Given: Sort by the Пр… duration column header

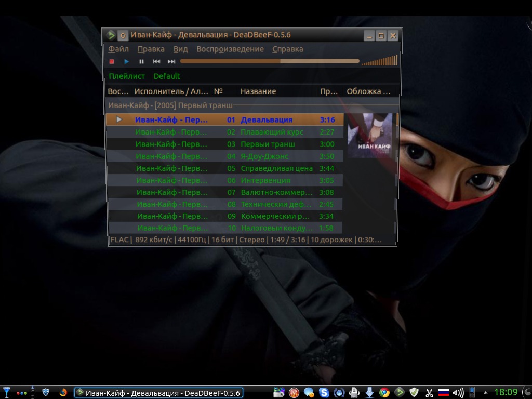Looking at the screenshot, I should point(329,91).
